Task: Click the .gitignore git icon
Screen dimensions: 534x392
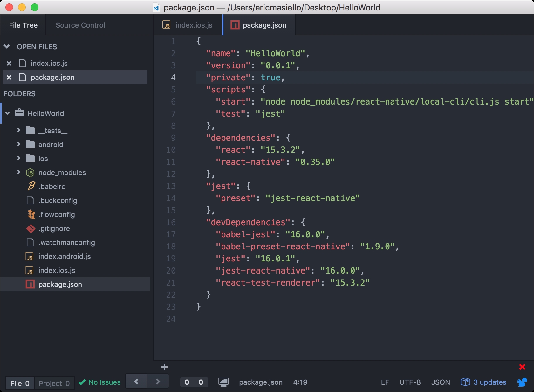Action: 31,228
